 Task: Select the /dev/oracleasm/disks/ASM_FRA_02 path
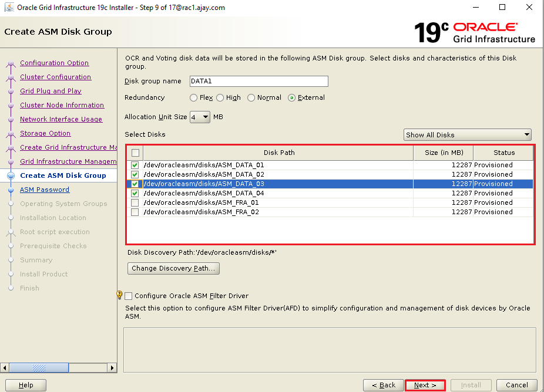202,212
